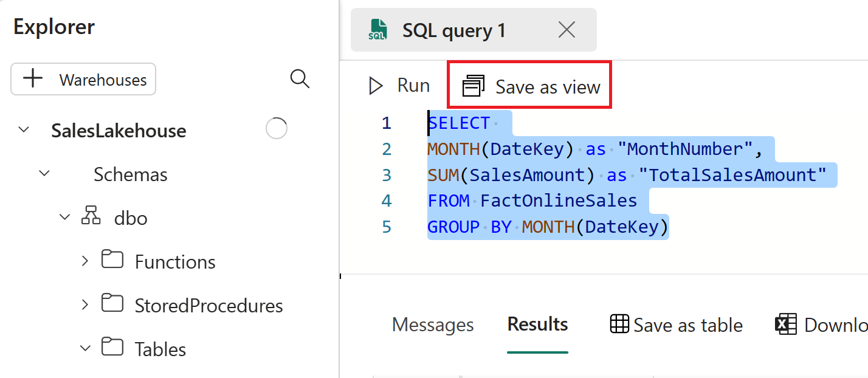Screen dimensions: 868x378
Task: Click the Save as table grid icon
Action: coord(619,324)
